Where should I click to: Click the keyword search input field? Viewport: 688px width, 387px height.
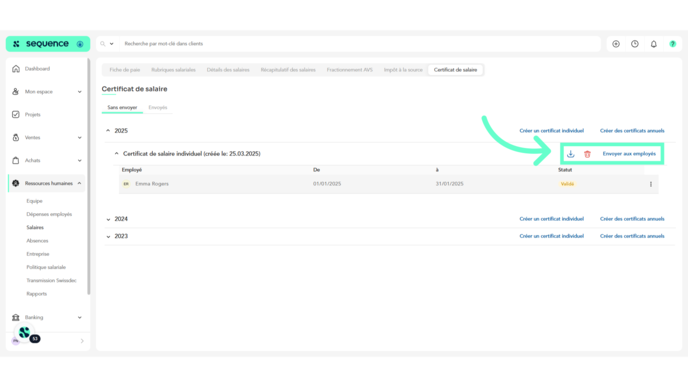coord(360,44)
